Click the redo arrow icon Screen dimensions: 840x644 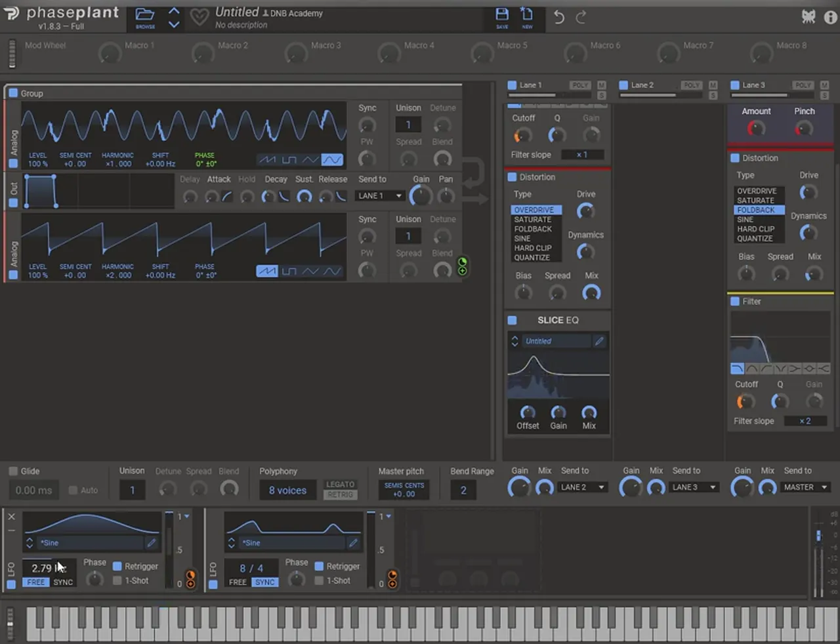pyautogui.click(x=581, y=17)
